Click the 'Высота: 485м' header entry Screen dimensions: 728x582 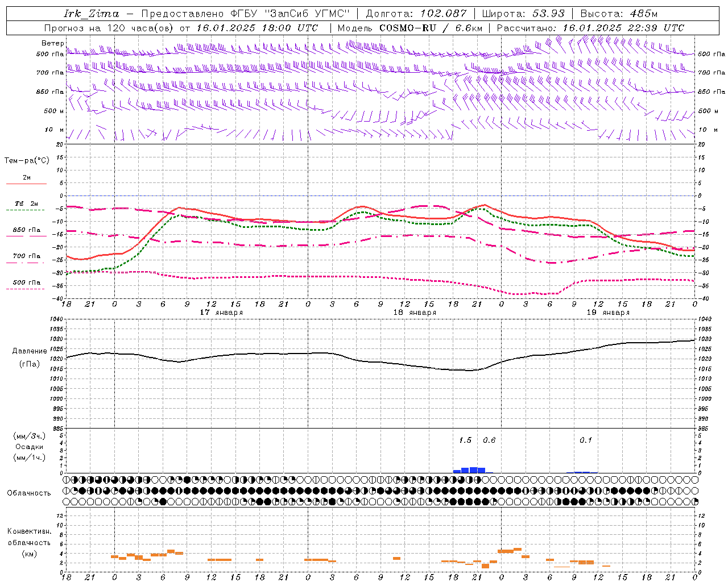coord(619,14)
